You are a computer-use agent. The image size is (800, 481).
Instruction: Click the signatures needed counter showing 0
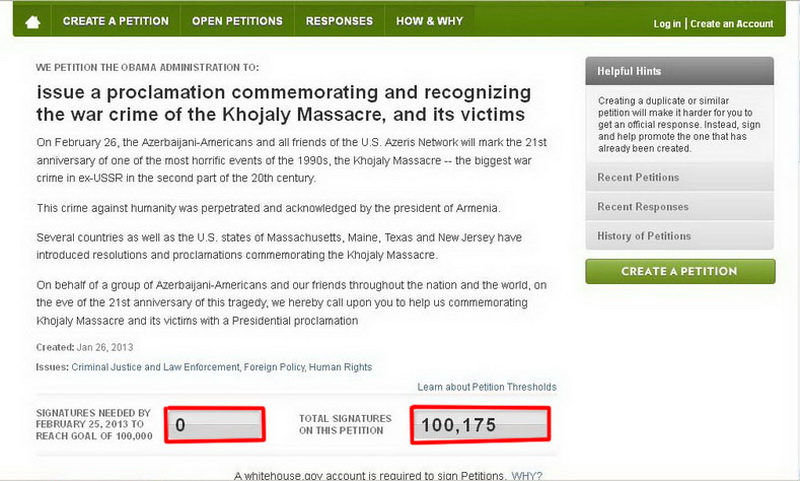[215, 424]
